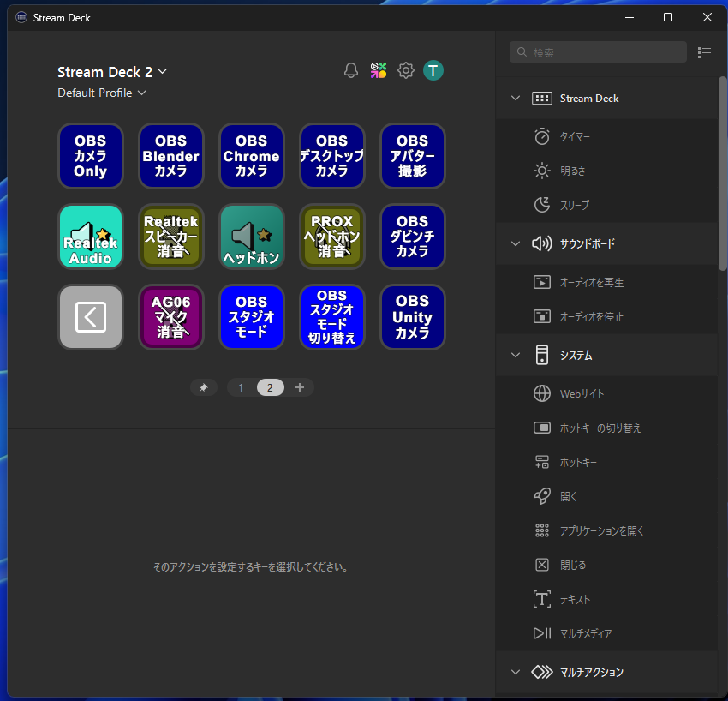The image size is (728, 701).
Task: Select the AG06 マイク消音 key
Action: [170, 317]
